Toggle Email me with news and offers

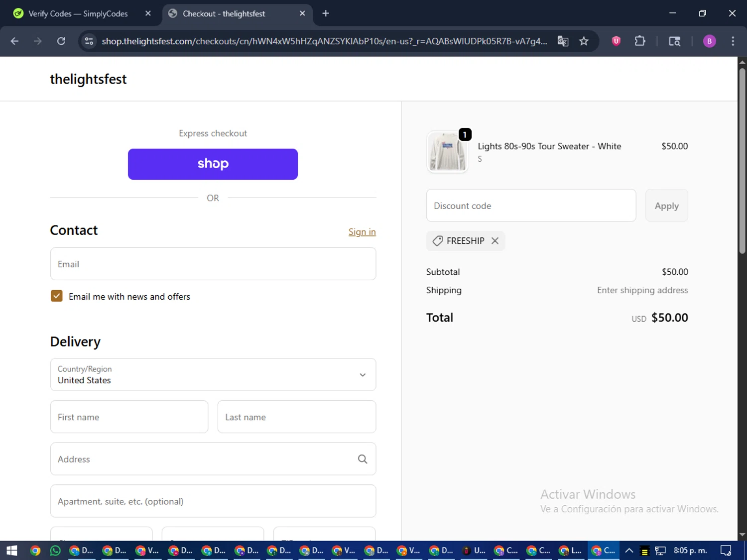click(57, 296)
